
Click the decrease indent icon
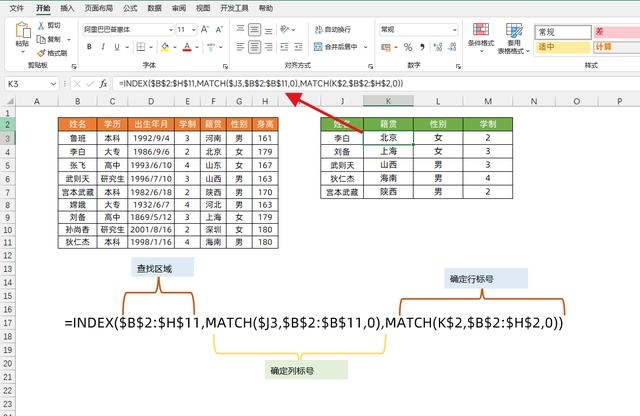pos(284,47)
